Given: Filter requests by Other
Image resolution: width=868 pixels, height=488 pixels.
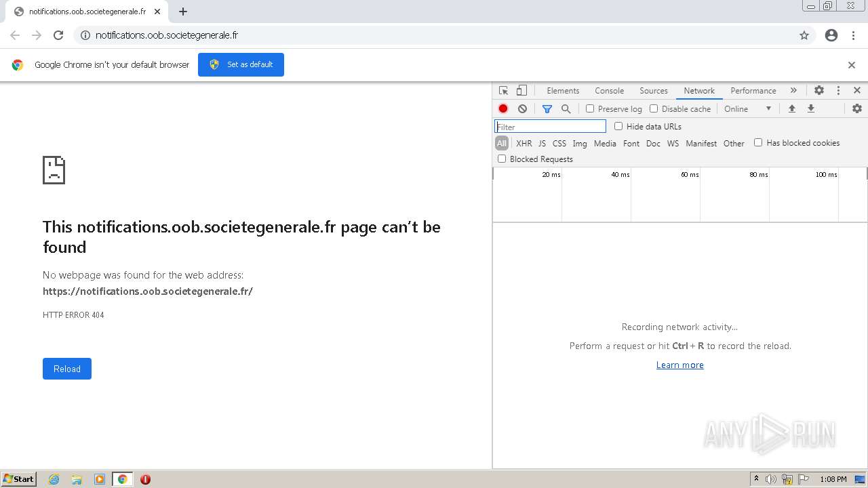Looking at the screenshot, I should (x=734, y=143).
